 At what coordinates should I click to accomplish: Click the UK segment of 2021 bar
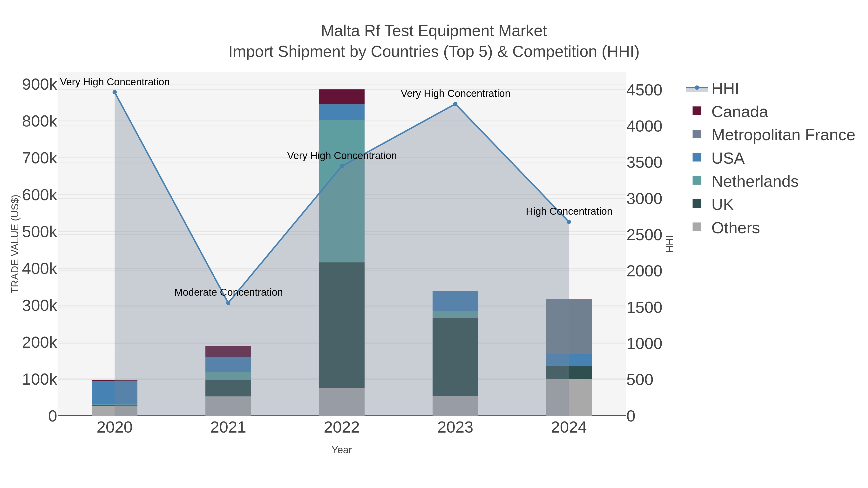[x=228, y=388]
